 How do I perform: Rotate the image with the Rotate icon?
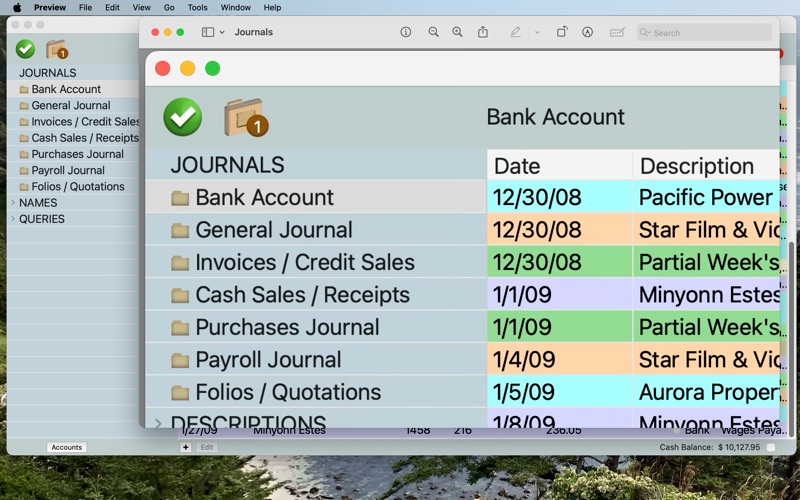click(562, 32)
